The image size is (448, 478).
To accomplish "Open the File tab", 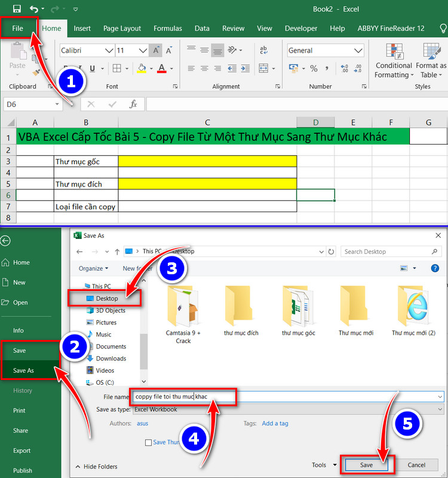I will pyautogui.click(x=18, y=28).
